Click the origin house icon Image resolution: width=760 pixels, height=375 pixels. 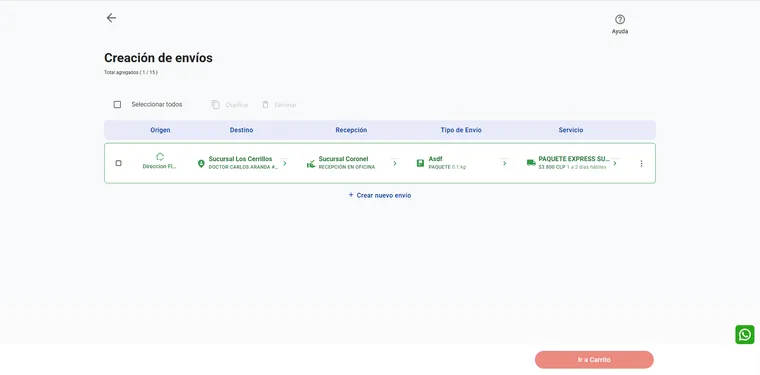(x=160, y=156)
